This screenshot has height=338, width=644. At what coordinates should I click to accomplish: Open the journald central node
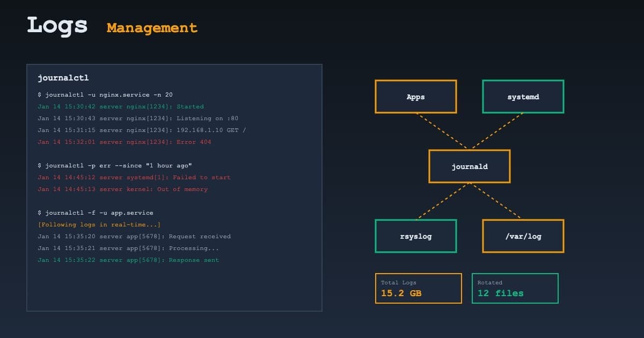(469, 166)
